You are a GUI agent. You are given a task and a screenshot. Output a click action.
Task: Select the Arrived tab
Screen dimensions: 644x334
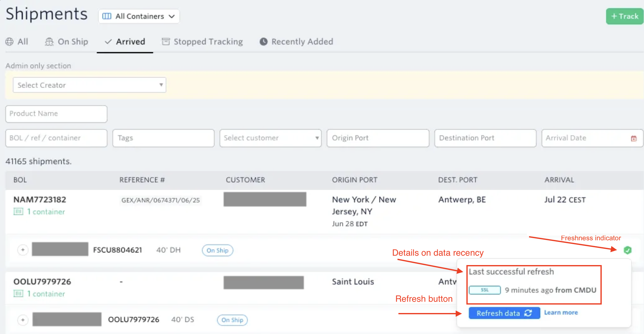(125, 42)
